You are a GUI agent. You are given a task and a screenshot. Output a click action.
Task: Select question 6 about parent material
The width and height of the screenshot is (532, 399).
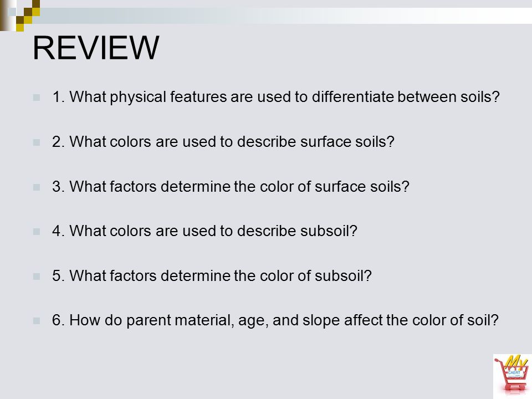275,321
